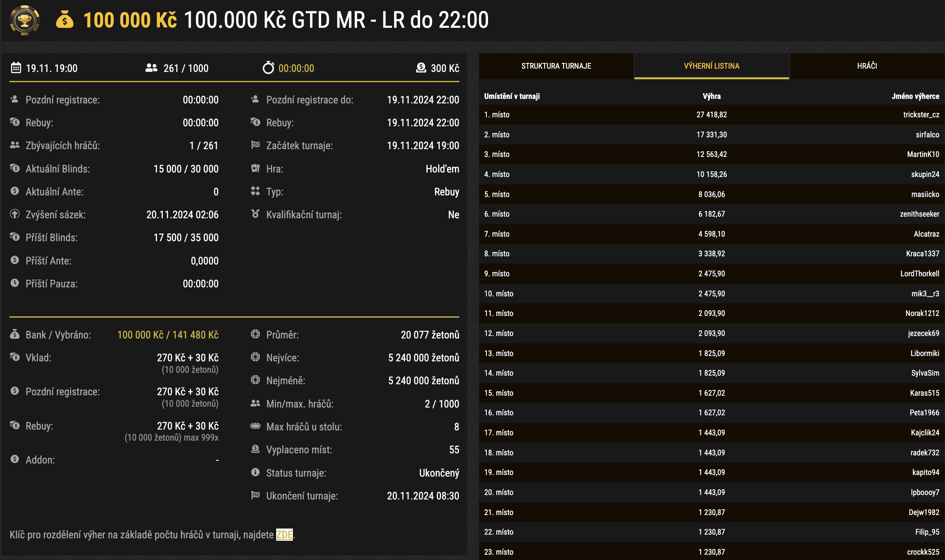Open the HRÁČI tab
Viewport: 945px width, 560px height.
coord(867,66)
